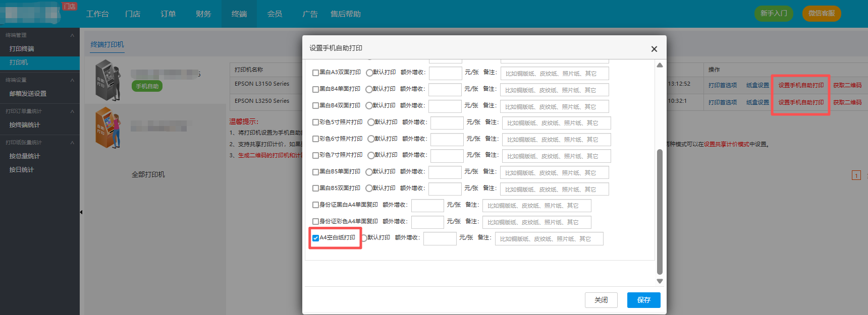Screen dimensions: 868x315
Task: Click the 手机自助 green badge
Action: (x=147, y=86)
